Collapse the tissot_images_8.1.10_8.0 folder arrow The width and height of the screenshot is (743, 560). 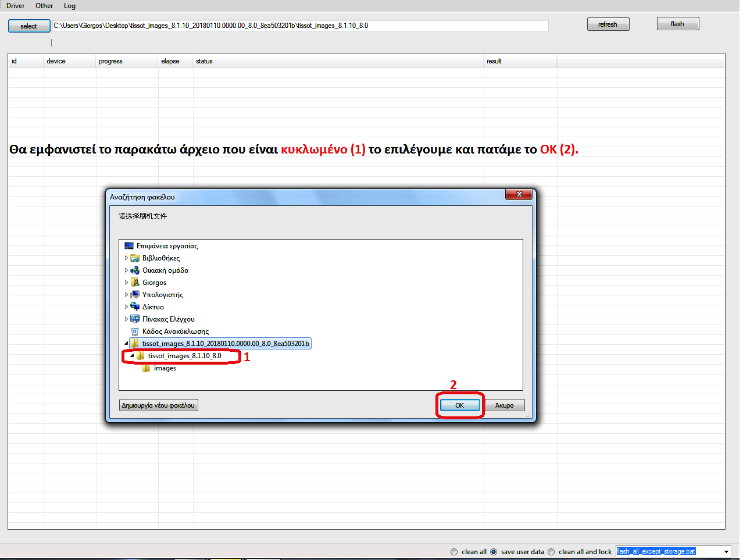[132, 355]
